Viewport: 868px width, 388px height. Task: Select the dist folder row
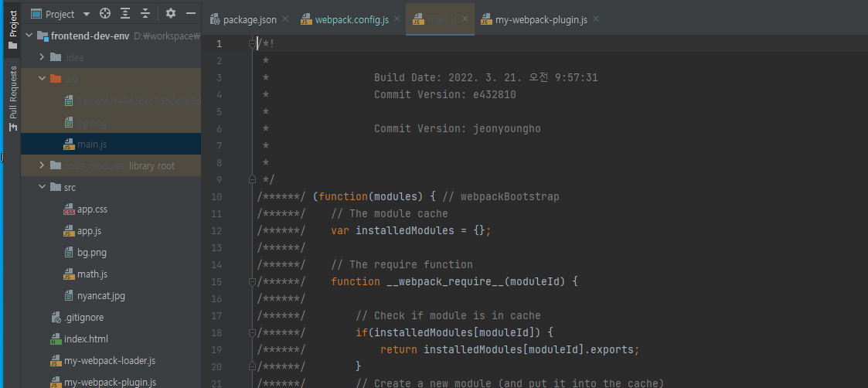point(111,79)
